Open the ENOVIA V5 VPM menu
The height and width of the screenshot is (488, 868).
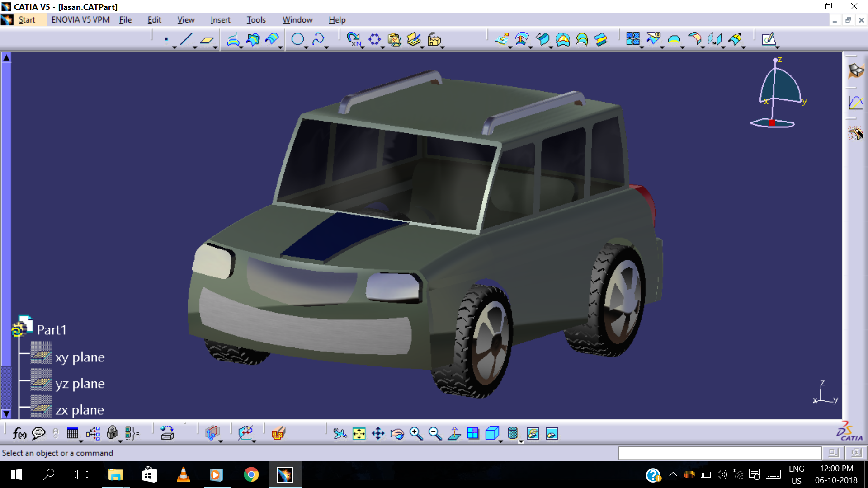(80, 20)
